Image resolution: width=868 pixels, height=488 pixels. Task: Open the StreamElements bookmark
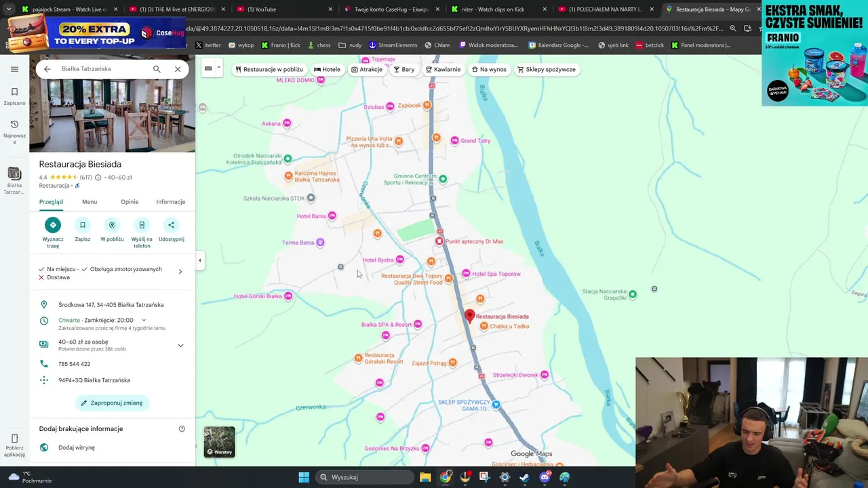393,45
